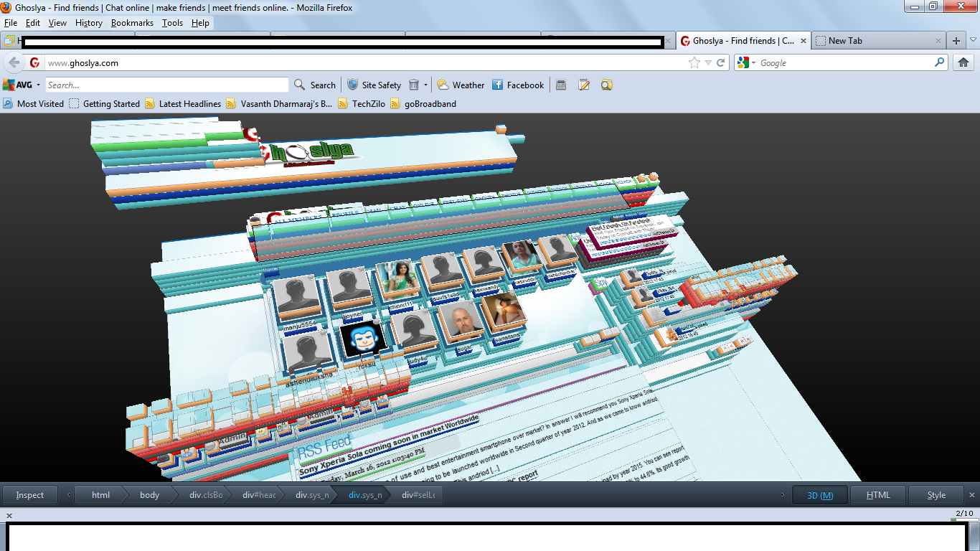Reload the page using the refresh icon
The image size is (980, 551).
(720, 63)
